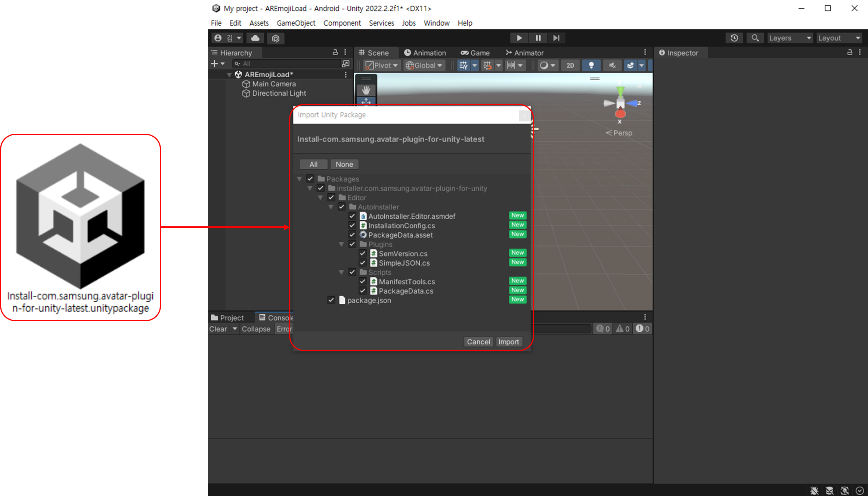
Task: Open the version control icon
Action: [x=276, y=38]
